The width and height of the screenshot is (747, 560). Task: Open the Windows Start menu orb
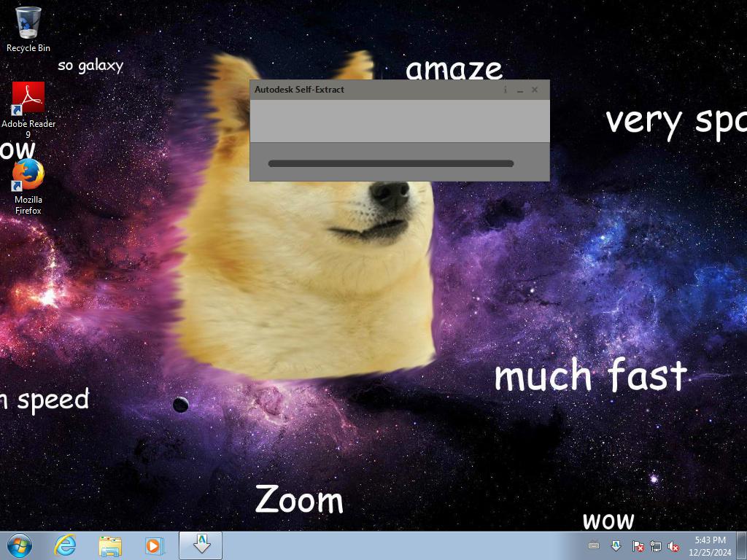20,545
